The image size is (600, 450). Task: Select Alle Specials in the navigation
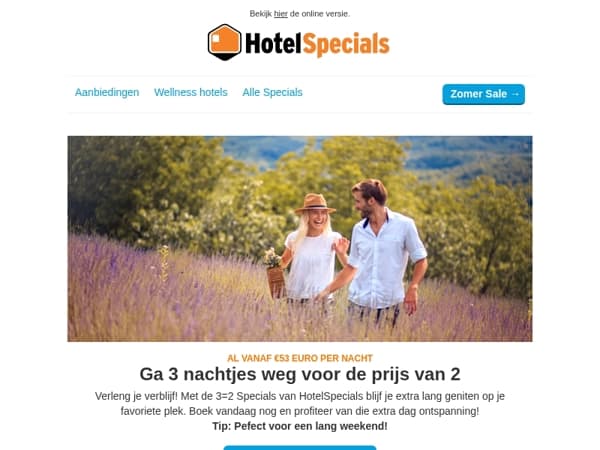click(272, 92)
